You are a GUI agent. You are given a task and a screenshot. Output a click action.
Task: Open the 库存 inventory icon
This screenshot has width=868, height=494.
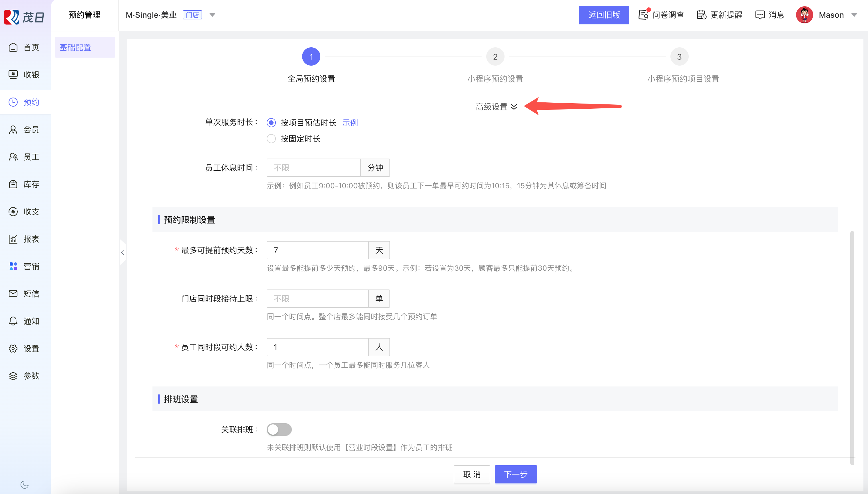13,184
